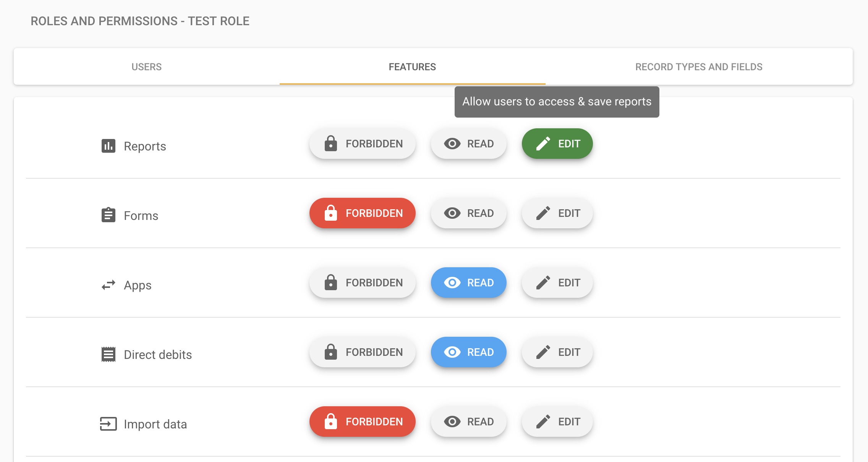Set Apps permission to Forbidden
This screenshot has width=868, height=462.
pyautogui.click(x=363, y=283)
